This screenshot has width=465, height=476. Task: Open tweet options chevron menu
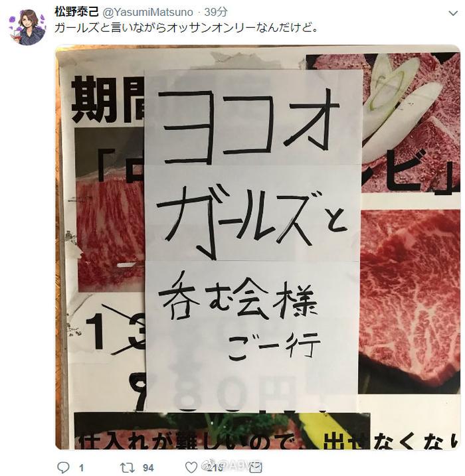coord(453,13)
